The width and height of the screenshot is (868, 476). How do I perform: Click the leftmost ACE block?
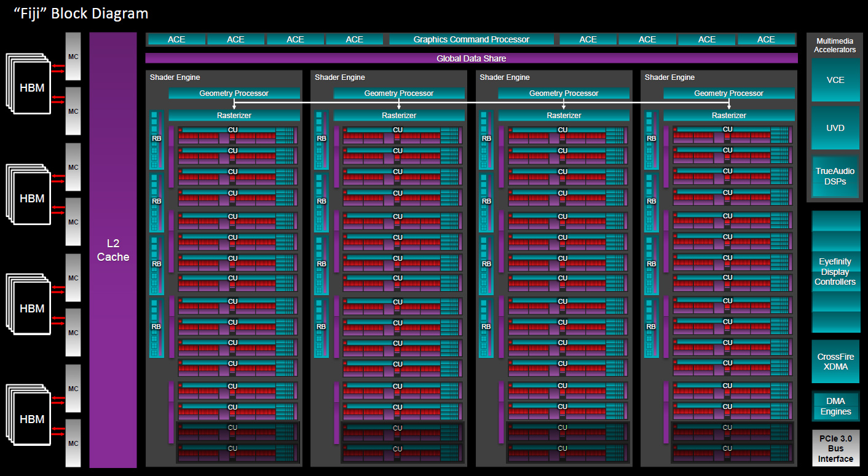(x=176, y=39)
